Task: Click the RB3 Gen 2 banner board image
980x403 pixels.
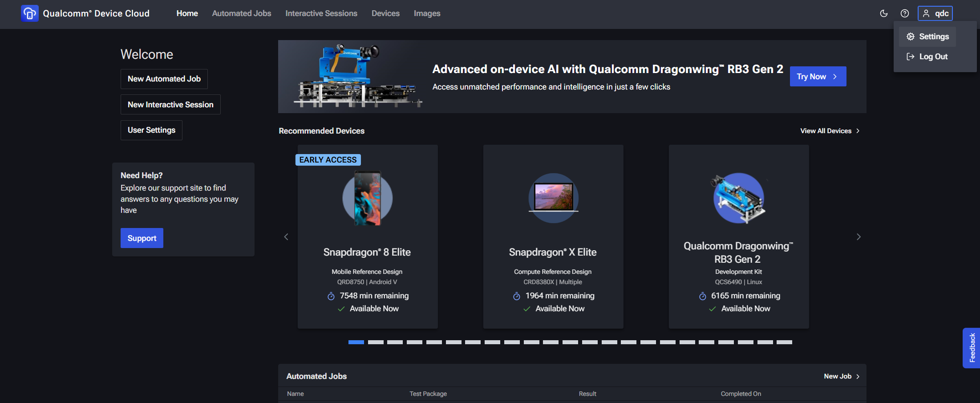Action: click(357, 76)
